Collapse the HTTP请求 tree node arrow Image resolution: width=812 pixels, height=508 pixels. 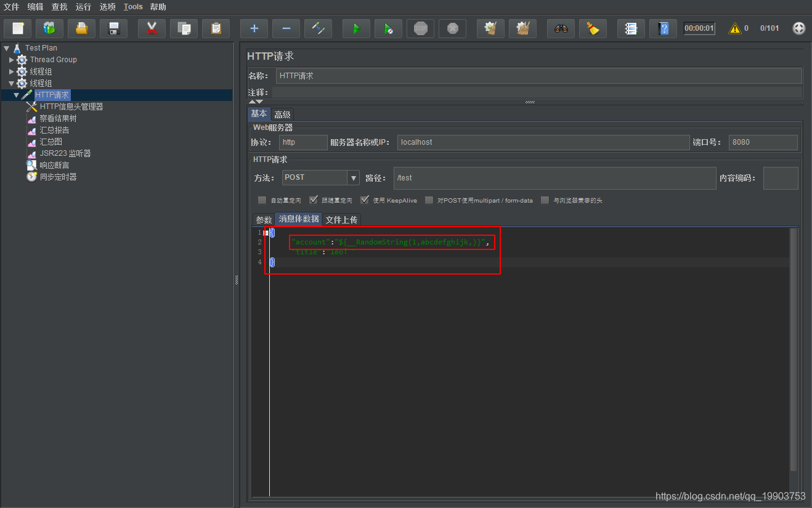click(16, 95)
